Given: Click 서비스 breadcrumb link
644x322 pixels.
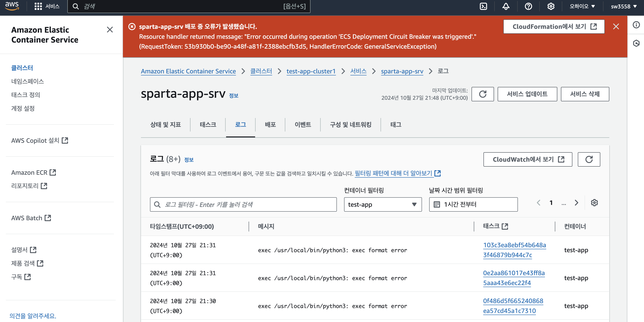Looking at the screenshot, I should pyautogui.click(x=358, y=71).
